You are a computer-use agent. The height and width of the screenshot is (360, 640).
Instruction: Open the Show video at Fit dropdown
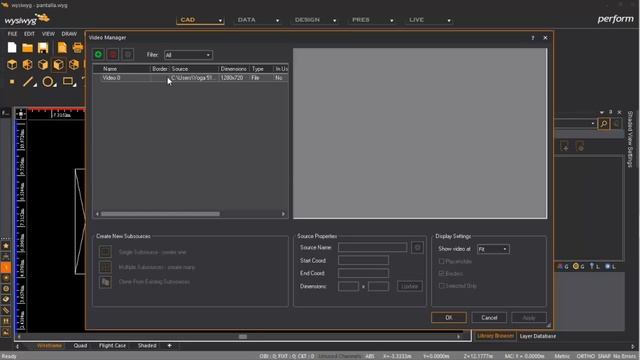point(493,249)
